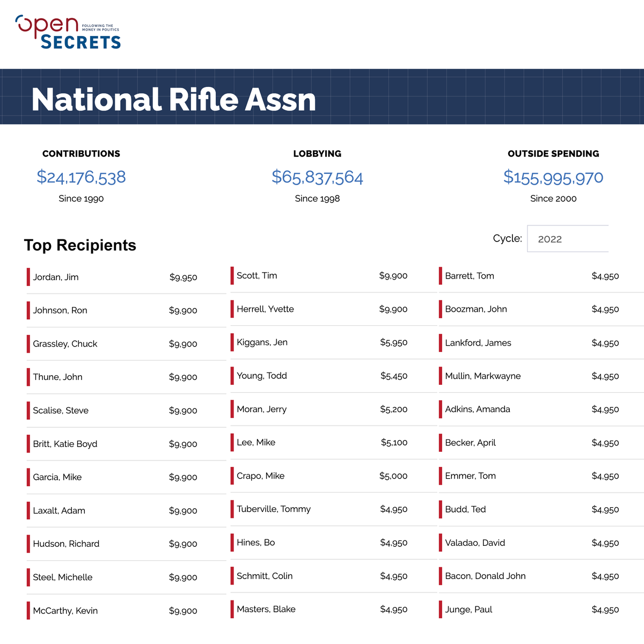Image resolution: width=644 pixels, height=644 pixels.
Task: Click the Lobbying total $65,837,564
Action: coord(317,177)
